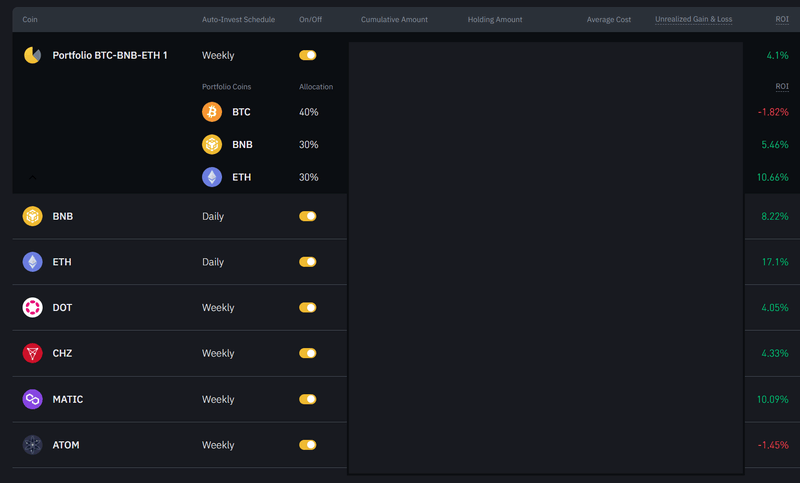The image size is (800, 483).
Task: Click the Portfolio BTC-BNB-ETH 1 pie icon
Action: point(32,55)
